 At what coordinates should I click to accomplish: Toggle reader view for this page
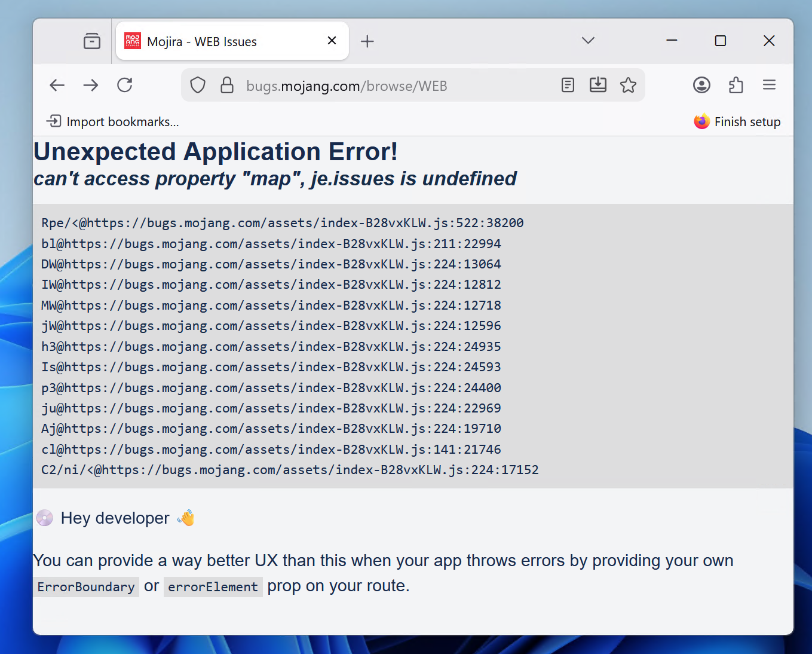click(x=568, y=85)
